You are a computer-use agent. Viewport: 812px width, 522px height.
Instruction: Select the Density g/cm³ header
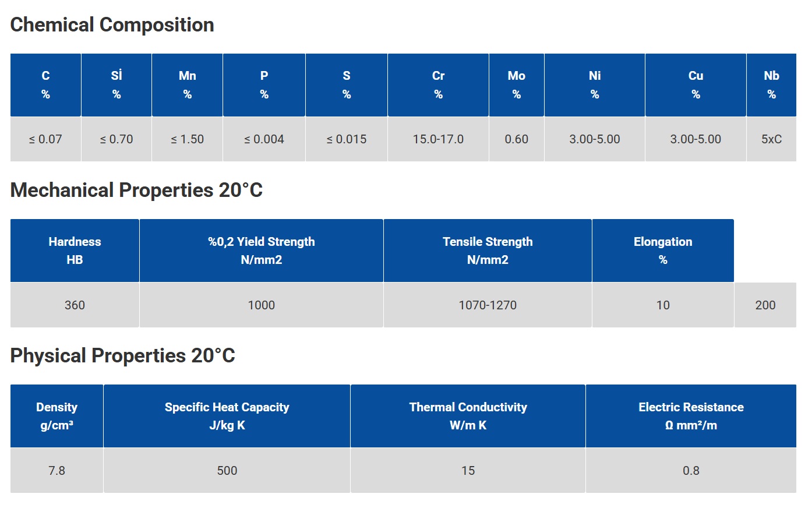point(57,416)
